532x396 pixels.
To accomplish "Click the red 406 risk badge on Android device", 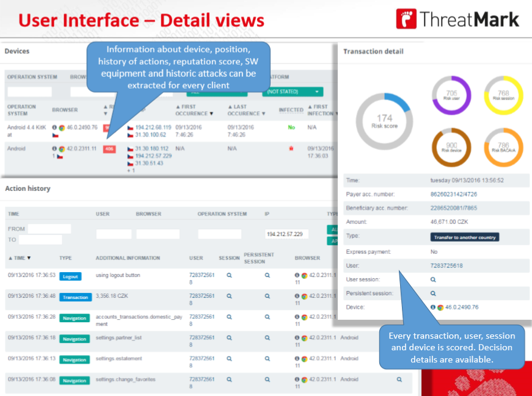I will point(109,149).
